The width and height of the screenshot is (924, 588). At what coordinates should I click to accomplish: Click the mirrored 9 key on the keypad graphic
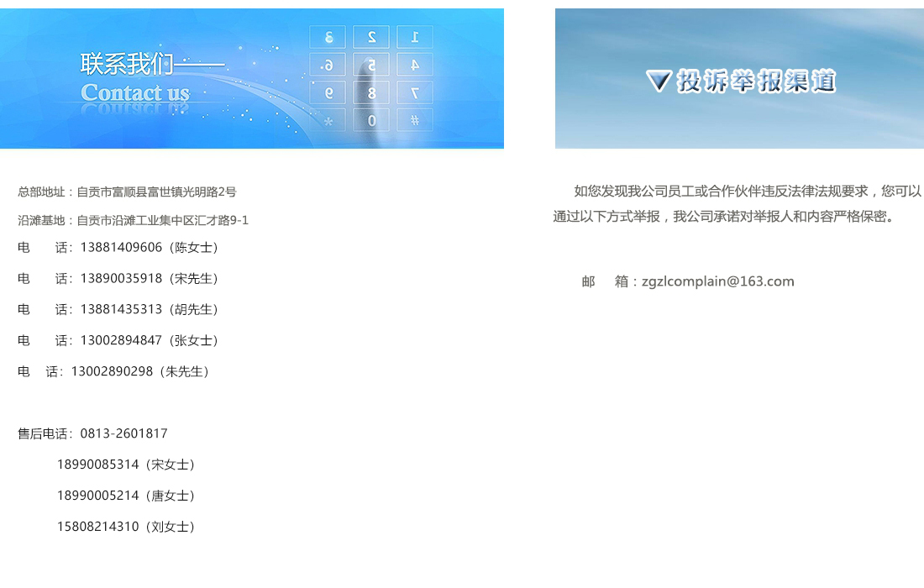(328, 92)
